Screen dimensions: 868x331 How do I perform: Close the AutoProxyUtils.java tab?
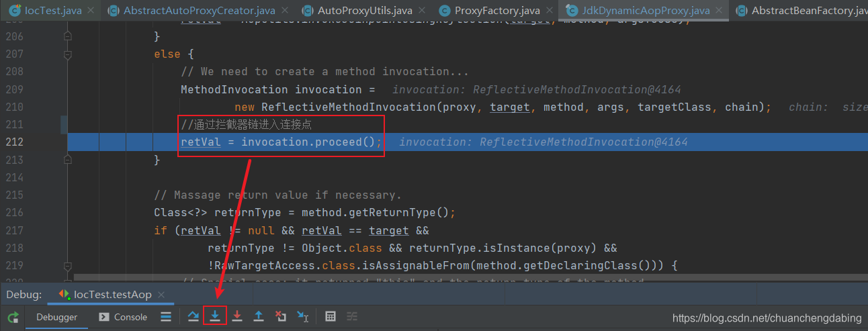coord(422,11)
